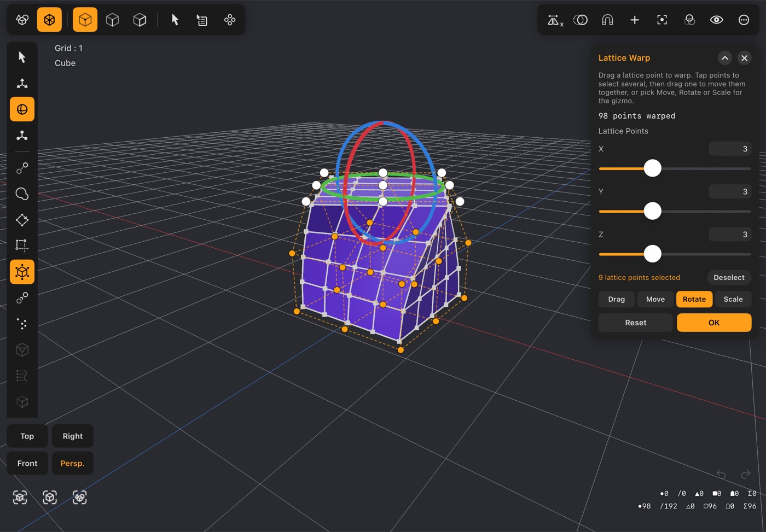The image size is (766, 532).
Task: Adjust the X lattice points slider
Action: [x=652, y=168]
